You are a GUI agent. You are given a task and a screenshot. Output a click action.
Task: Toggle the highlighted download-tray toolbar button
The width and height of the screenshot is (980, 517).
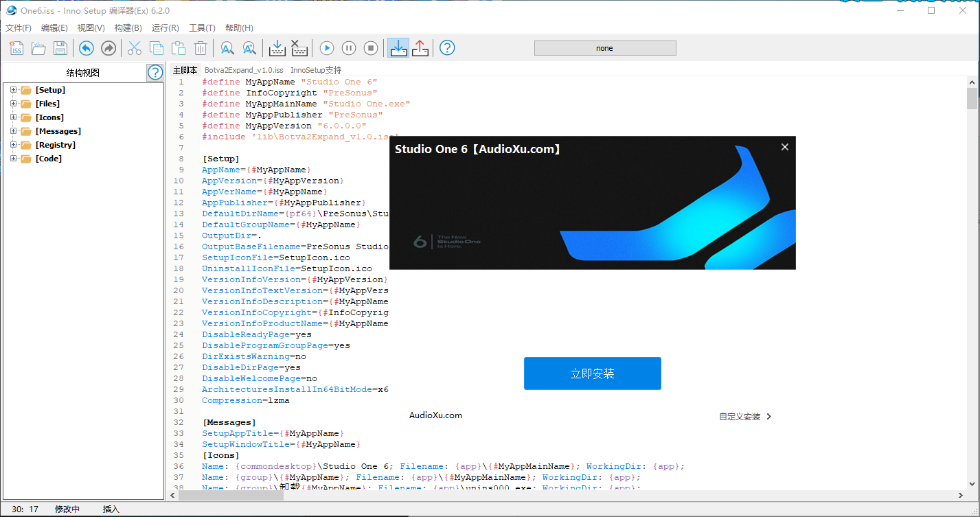(398, 48)
